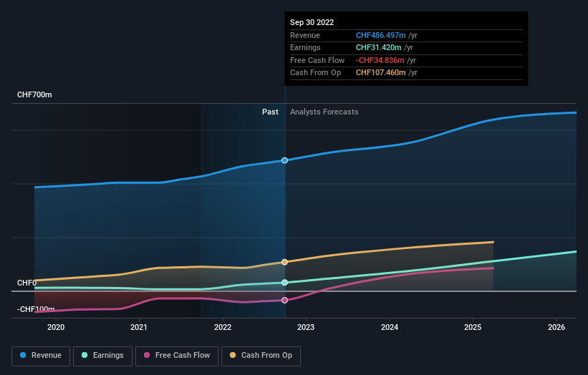Toggle the Earnings legend button

click(102, 356)
